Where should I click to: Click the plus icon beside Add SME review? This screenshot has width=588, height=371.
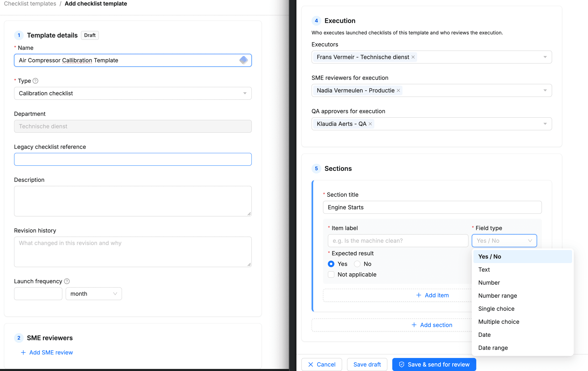click(23, 352)
